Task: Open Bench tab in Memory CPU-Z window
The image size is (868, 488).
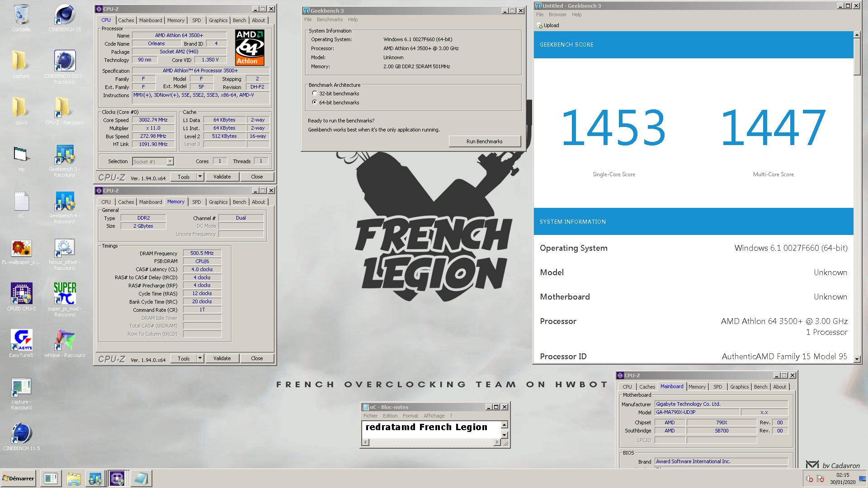Action: [x=239, y=202]
